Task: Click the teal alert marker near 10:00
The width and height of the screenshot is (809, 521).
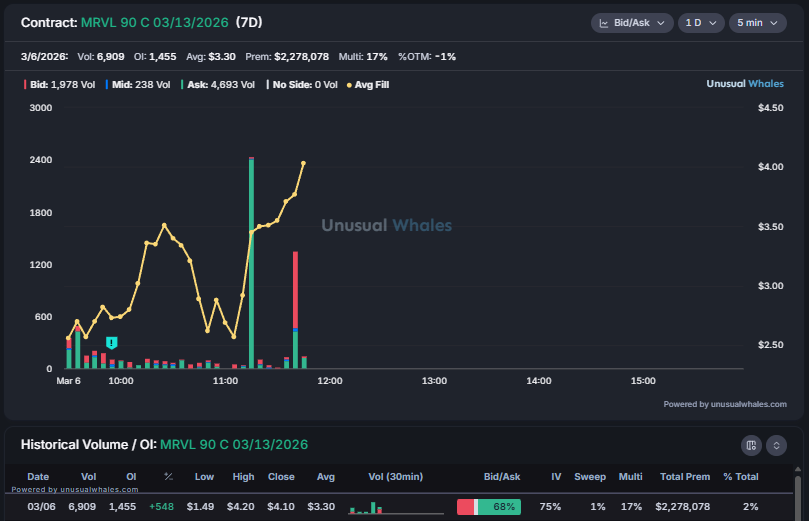Action: tap(112, 343)
